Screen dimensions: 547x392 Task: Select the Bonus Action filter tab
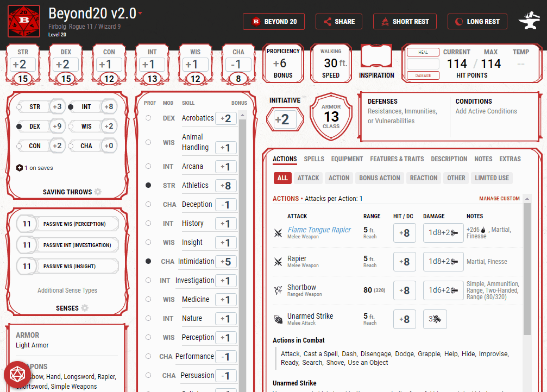pos(379,178)
